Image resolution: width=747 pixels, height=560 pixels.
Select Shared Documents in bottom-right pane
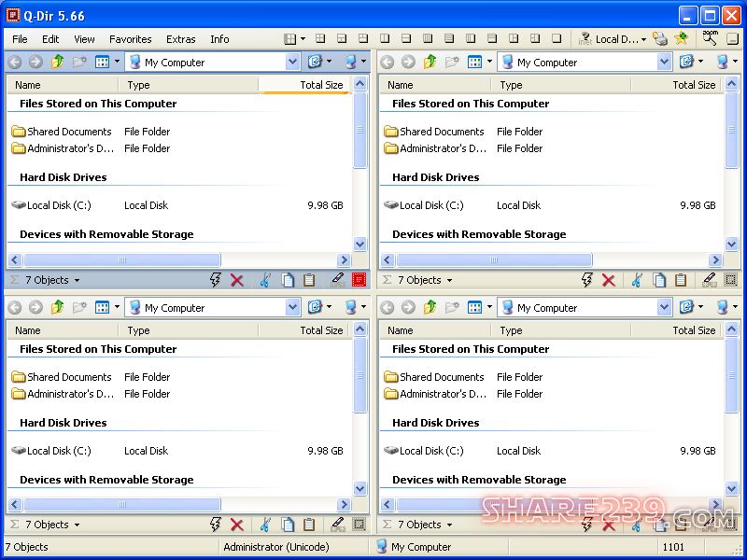(434, 377)
